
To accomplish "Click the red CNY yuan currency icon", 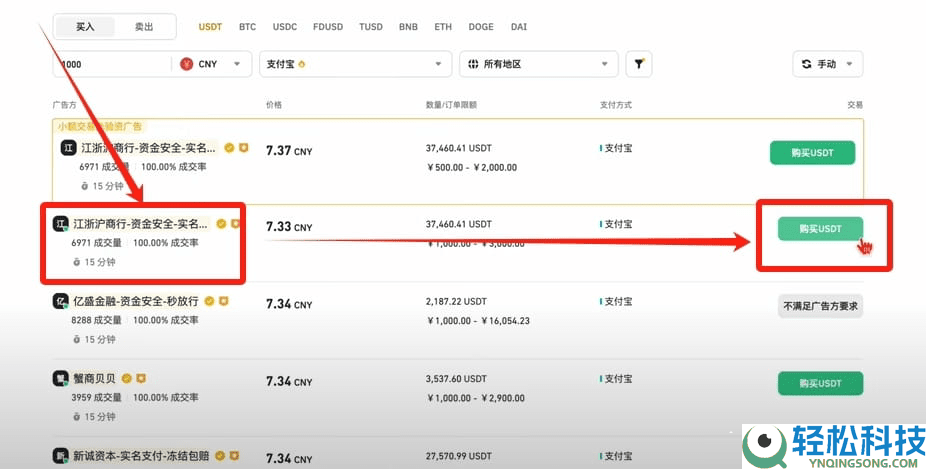I will pos(187,64).
